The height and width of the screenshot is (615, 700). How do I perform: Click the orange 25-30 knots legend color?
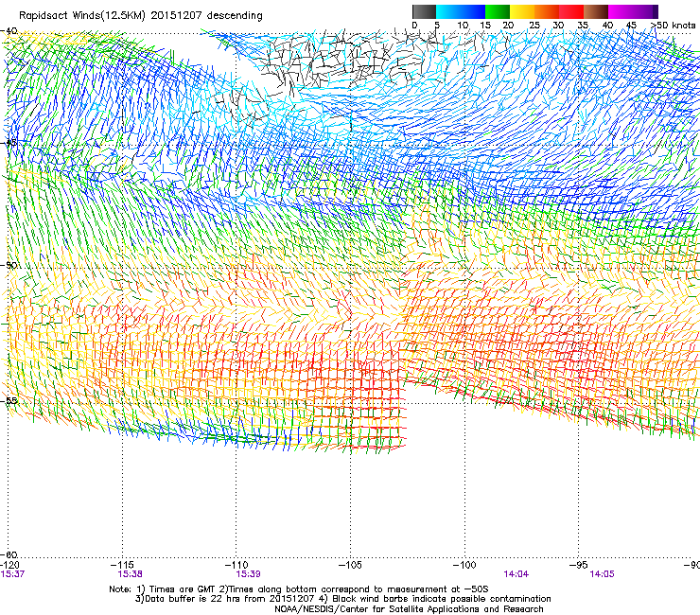click(547, 11)
